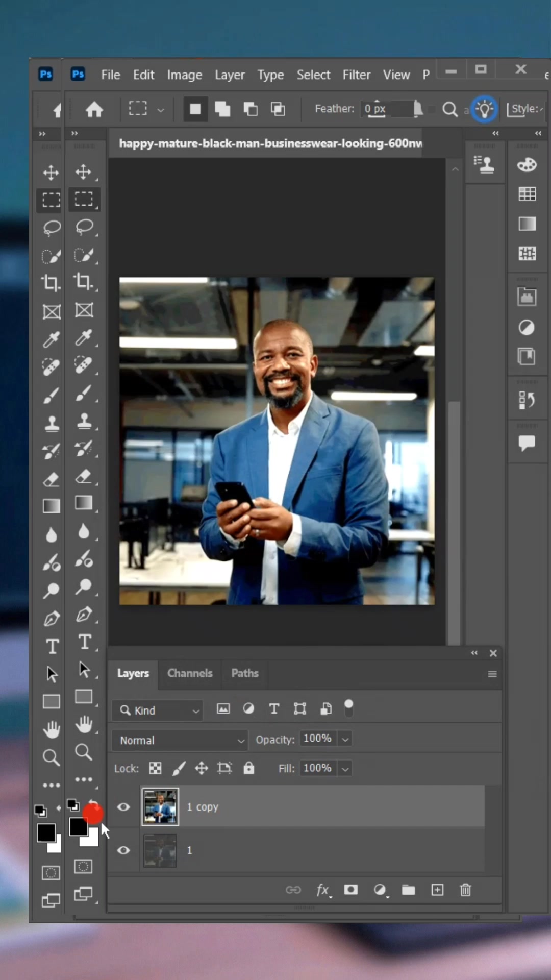Add a layer mask with mask icon

[x=351, y=890]
